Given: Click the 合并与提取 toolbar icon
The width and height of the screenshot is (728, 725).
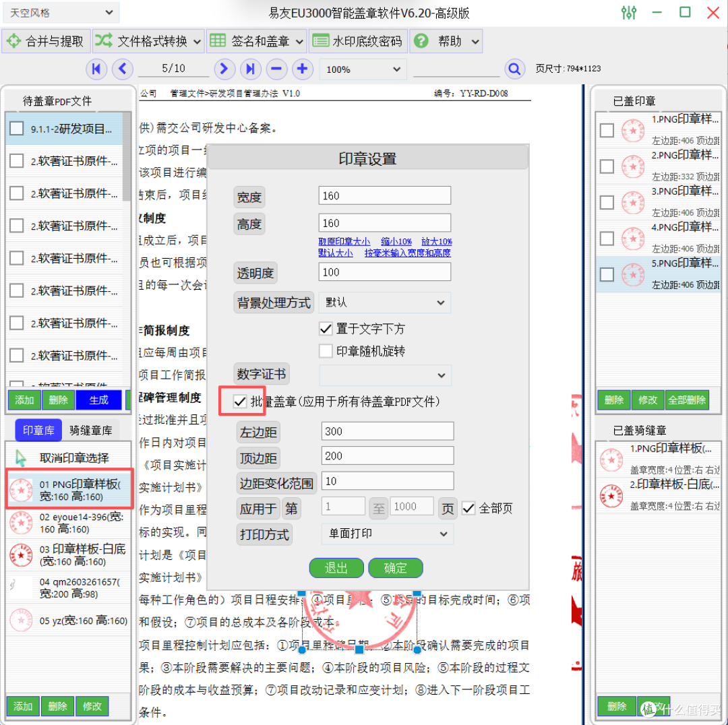Looking at the screenshot, I should (x=13, y=41).
